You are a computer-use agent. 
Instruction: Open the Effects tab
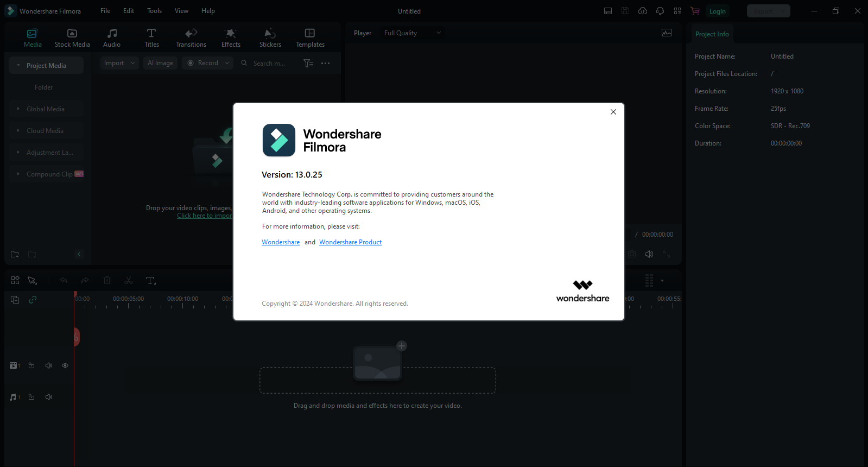pyautogui.click(x=231, y=38)
